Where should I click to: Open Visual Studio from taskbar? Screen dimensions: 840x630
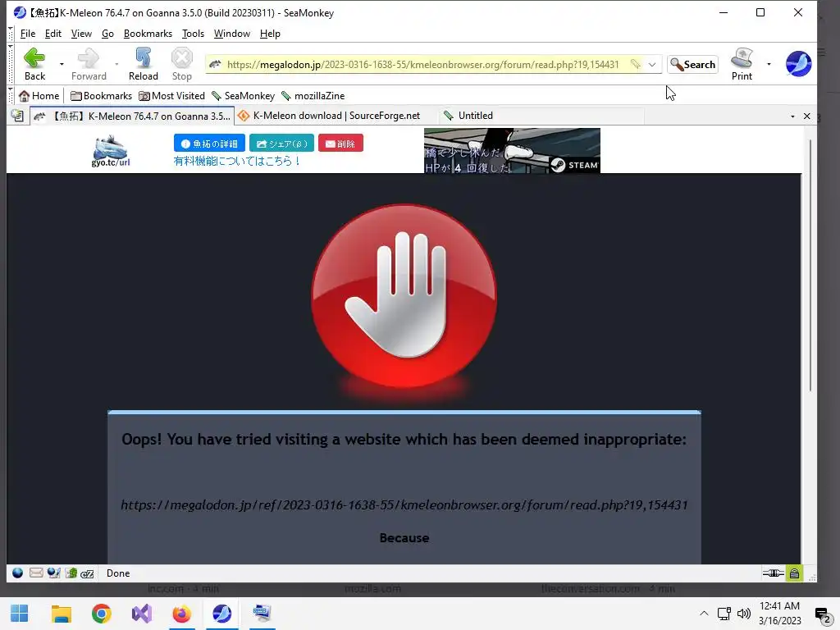coord(142,614)
